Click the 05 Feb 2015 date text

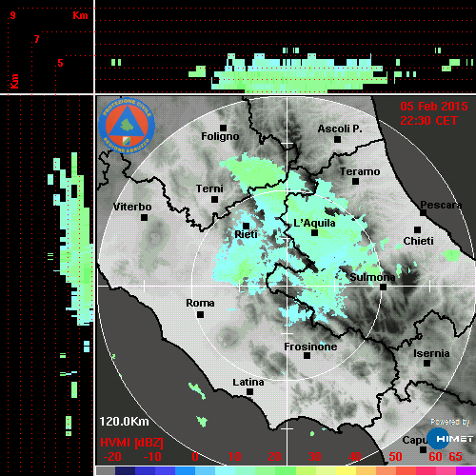(434, 107)
